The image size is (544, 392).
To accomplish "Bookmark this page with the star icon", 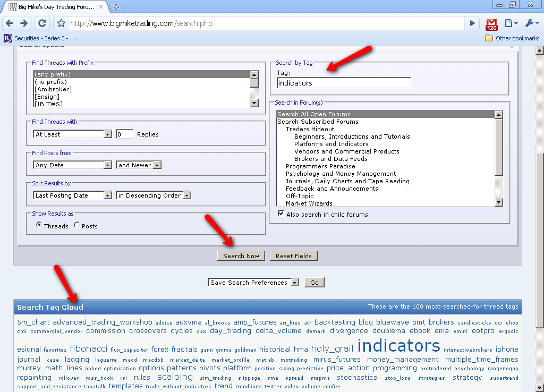I will (x=61, y=23).
